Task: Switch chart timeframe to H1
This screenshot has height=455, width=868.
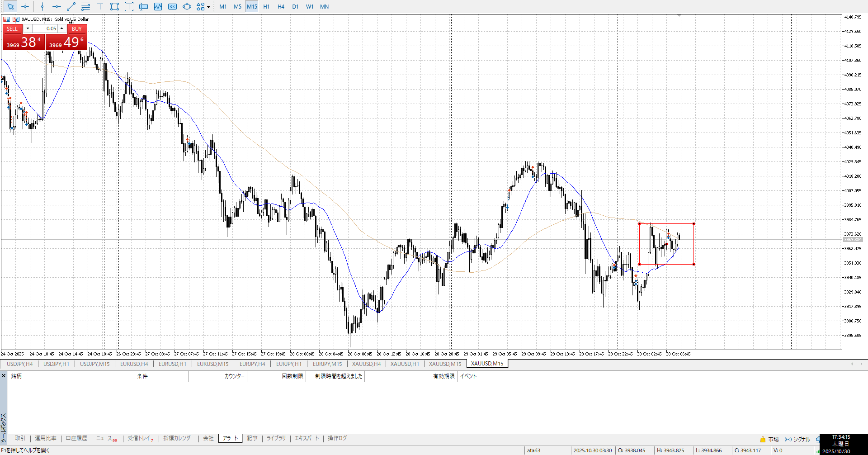Action: point(266,6)
